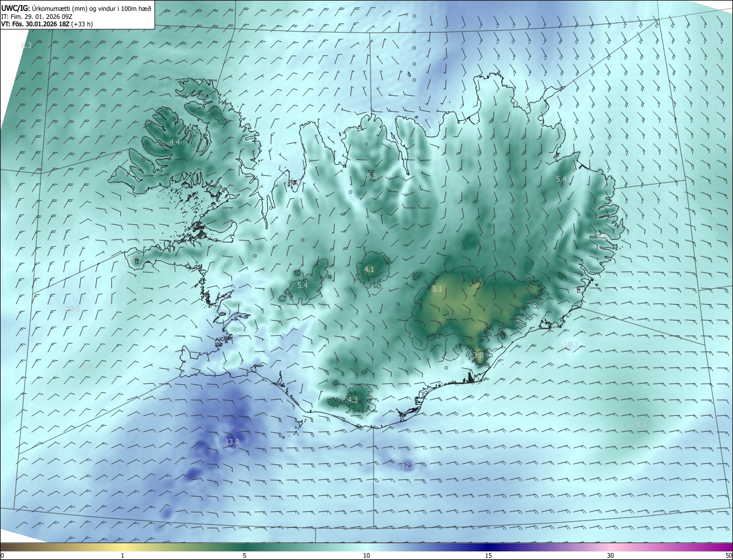Click the 'VT: Fös. 30.01.2026 18Z (+33 h)' line

pos(47,25)
